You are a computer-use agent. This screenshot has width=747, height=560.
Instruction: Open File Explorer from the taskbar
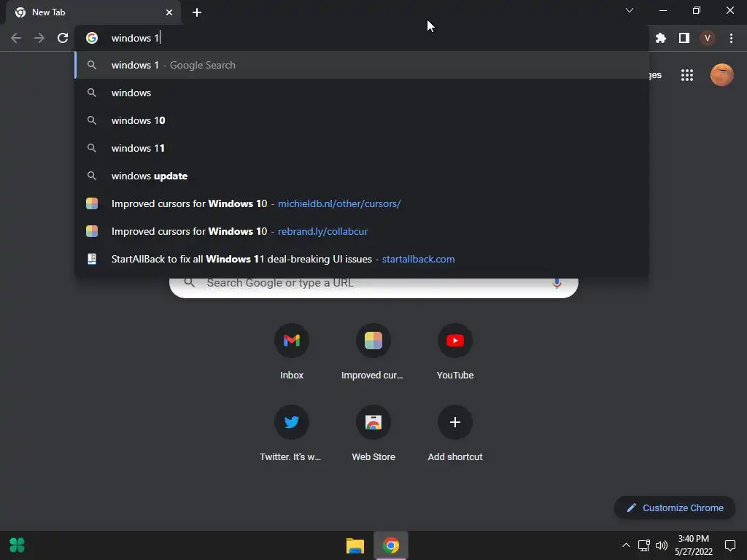[355, 545]
